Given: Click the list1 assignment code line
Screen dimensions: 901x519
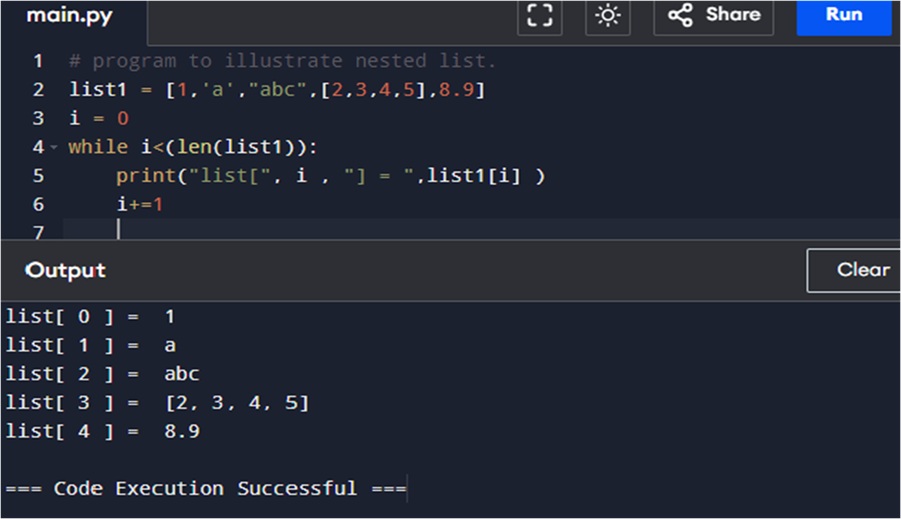Looking at the screenshot, I should tap(277, 90).
